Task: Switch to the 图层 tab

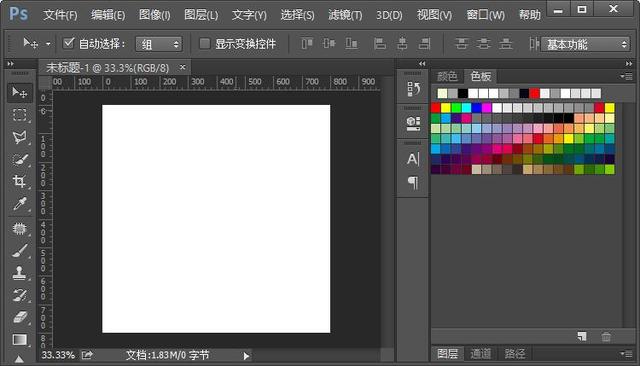Action: [448, 354]
